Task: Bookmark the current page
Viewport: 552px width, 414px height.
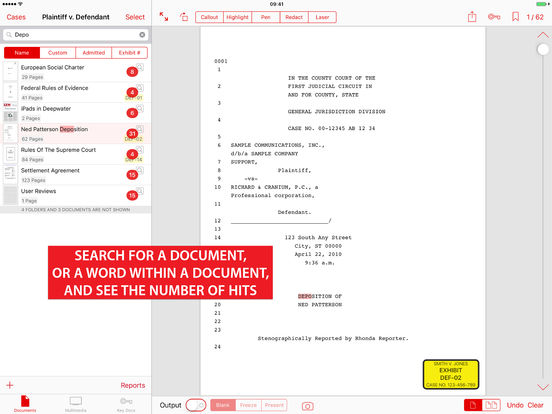Action: click(515, 17)
